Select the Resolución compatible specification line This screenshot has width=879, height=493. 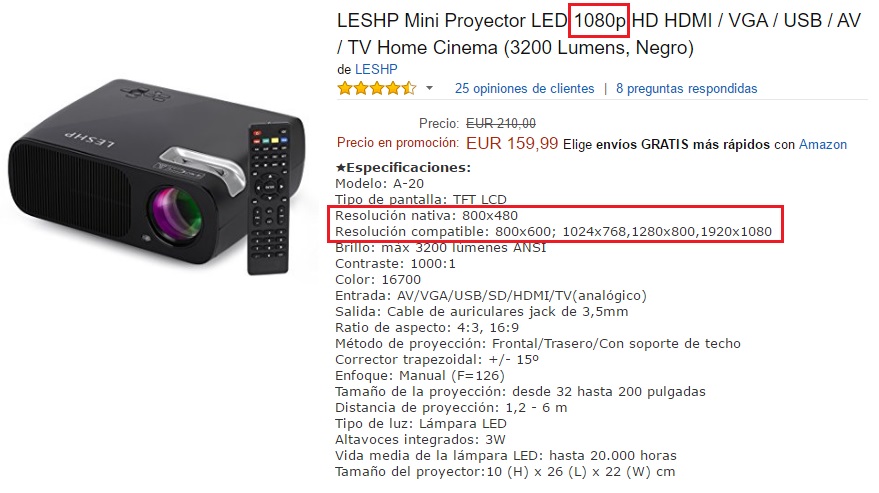click(x=553, y=232)
